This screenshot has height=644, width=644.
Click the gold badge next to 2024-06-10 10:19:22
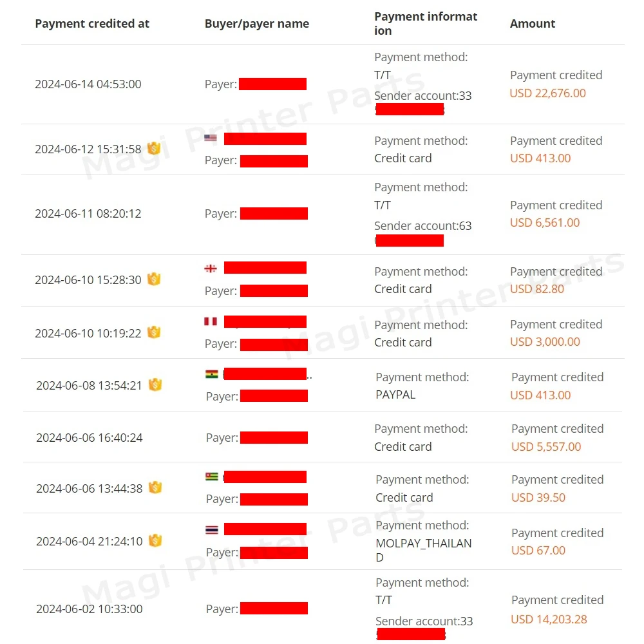pyautogui.click(x=153, y=332)
